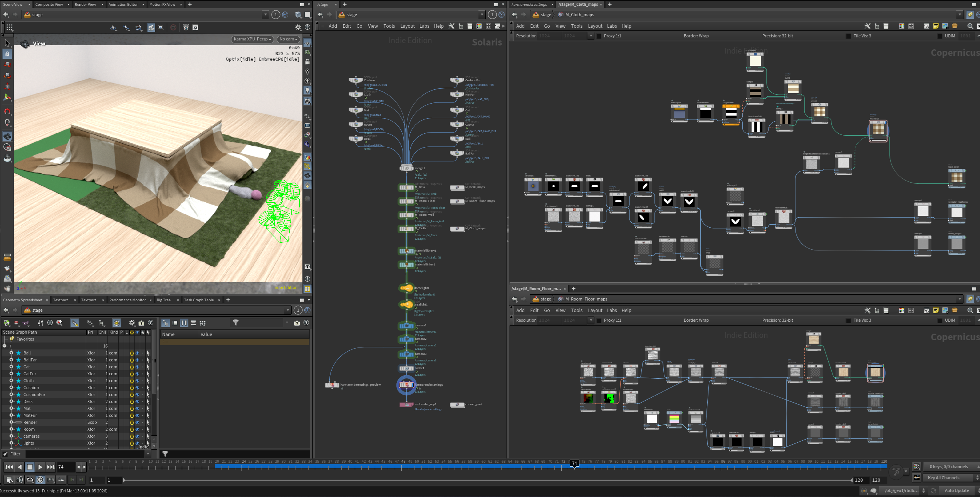Click the lock icon in viewport toolbar

click(x=307, y=62)
